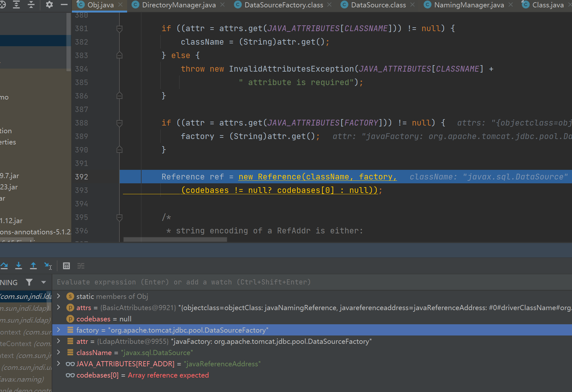The image size is (572, 392).
Task: Click the editor horizontal scrollbar
Action: click(175, 240)
